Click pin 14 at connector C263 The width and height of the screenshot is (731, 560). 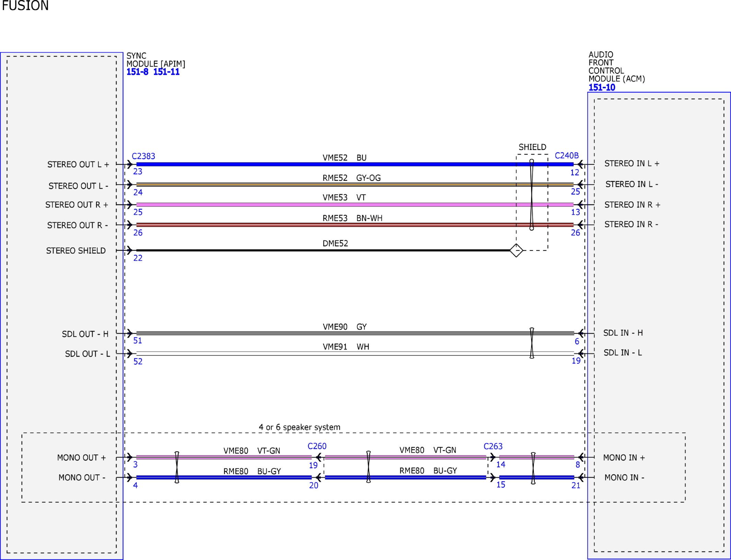501,464
